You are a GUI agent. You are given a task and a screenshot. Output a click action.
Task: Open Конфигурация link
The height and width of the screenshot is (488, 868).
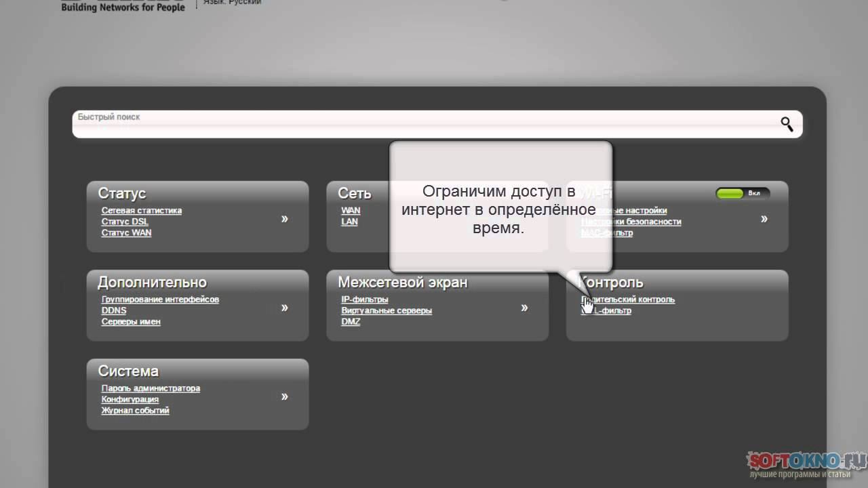130,399
